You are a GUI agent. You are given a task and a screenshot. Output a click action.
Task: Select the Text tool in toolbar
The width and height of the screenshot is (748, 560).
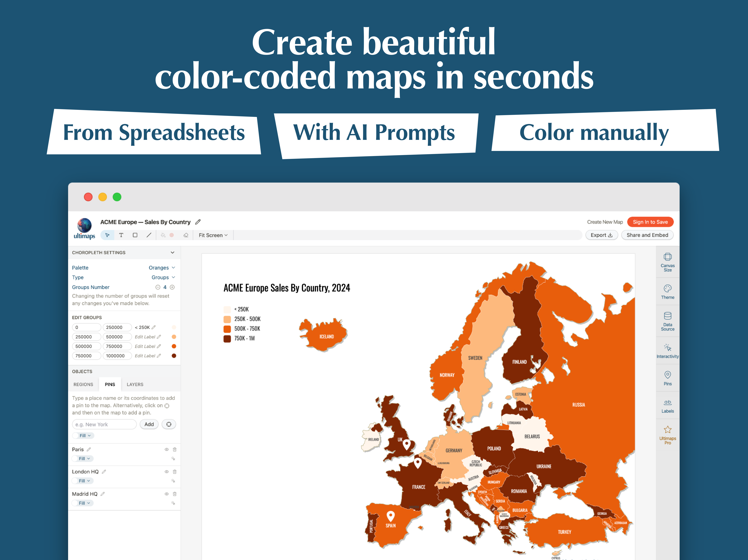point(121,235)
